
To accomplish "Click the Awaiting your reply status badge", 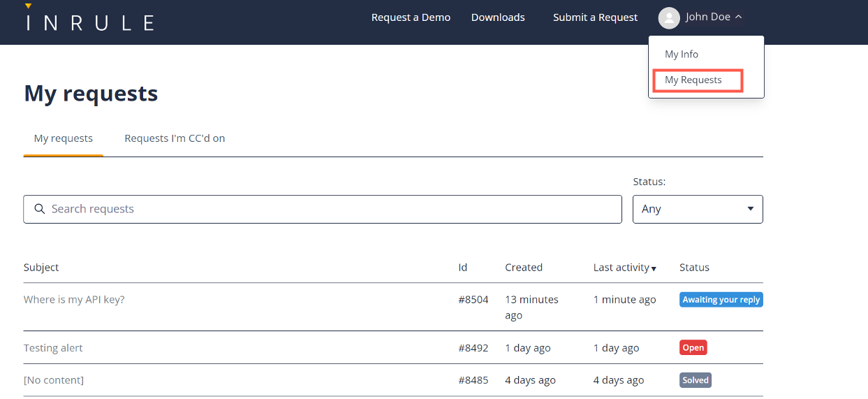I will pos(721,300).
